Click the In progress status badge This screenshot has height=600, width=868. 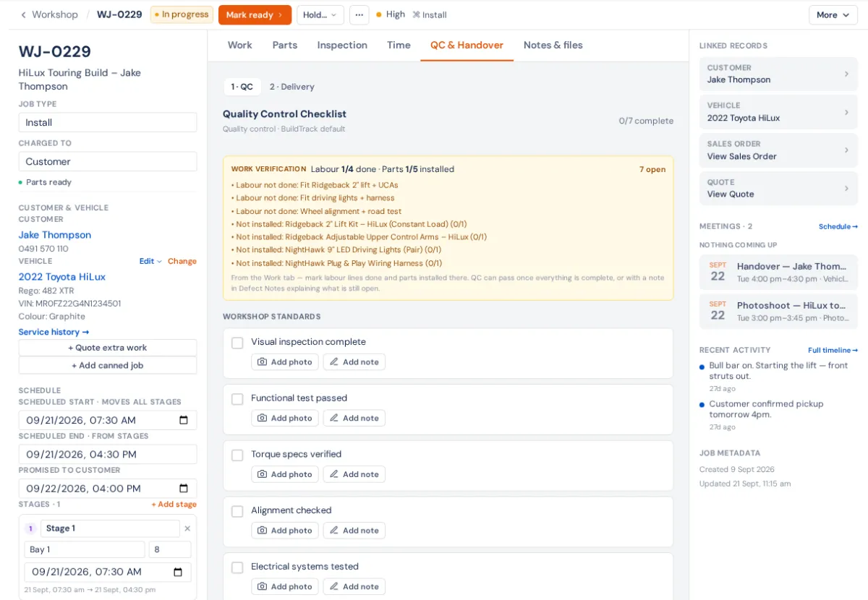click(182, 14)
